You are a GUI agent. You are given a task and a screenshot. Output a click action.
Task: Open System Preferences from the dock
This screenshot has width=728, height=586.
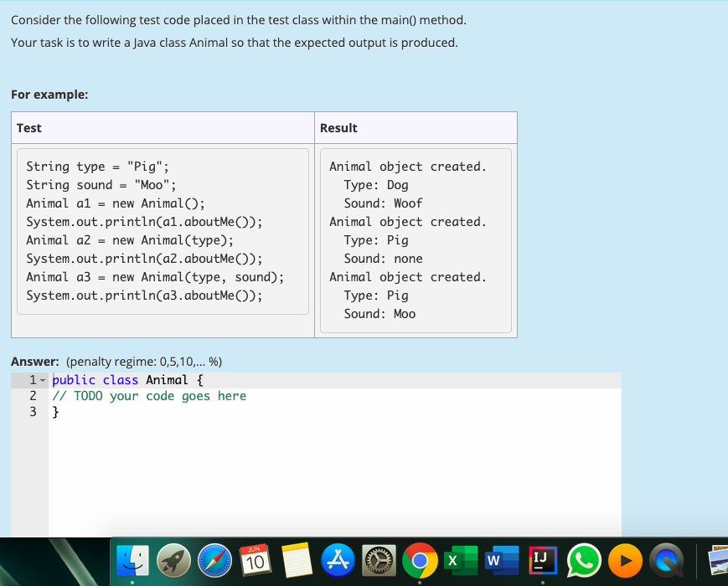[x=379, y=562]
